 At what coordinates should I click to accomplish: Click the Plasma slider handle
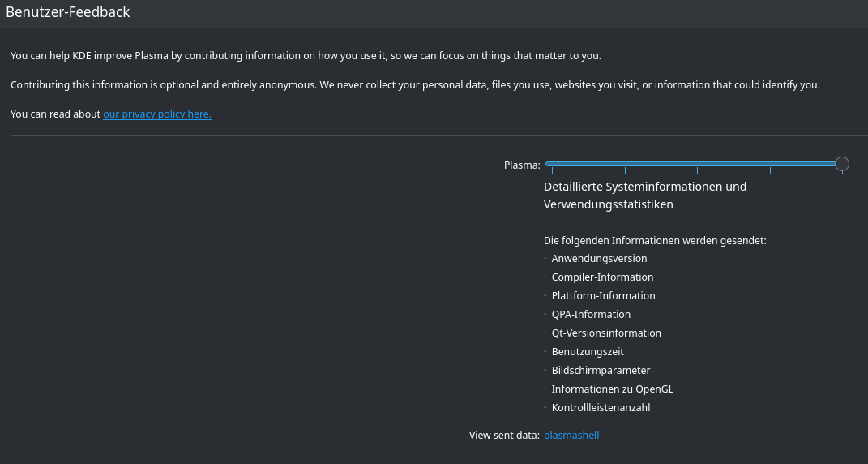tap(842, 164)
